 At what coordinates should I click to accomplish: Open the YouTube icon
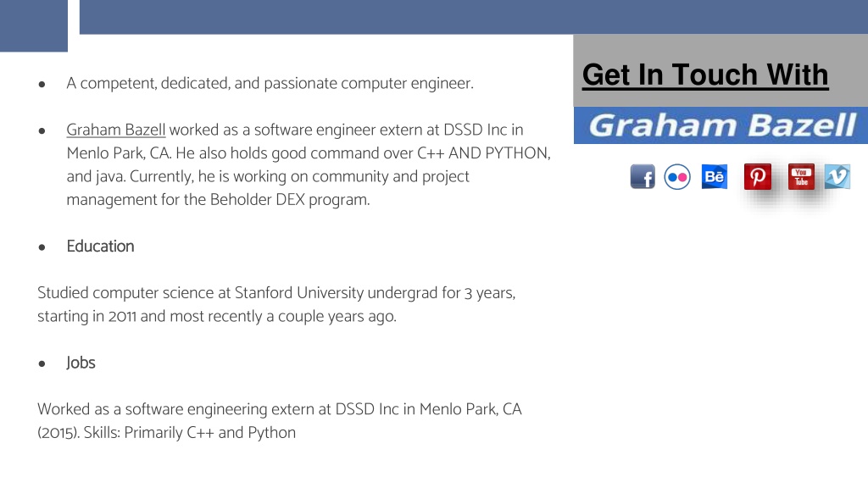[801, 176]
